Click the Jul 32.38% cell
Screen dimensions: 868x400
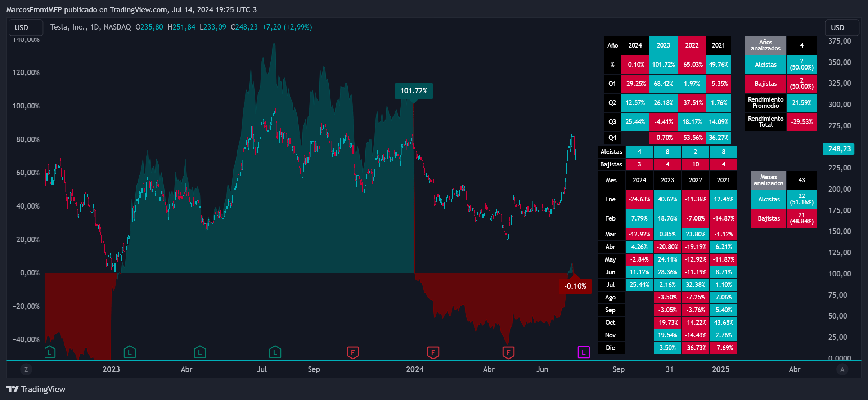pos(696,285)
